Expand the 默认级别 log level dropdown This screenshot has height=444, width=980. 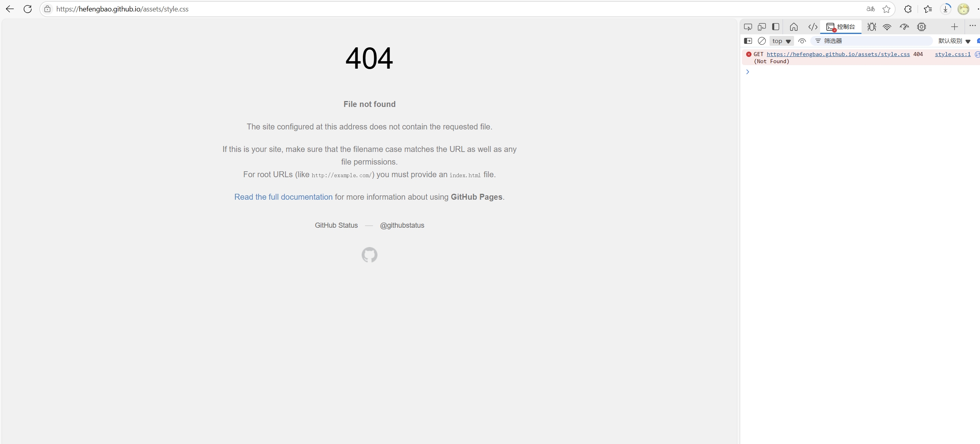tap(954, 41)
